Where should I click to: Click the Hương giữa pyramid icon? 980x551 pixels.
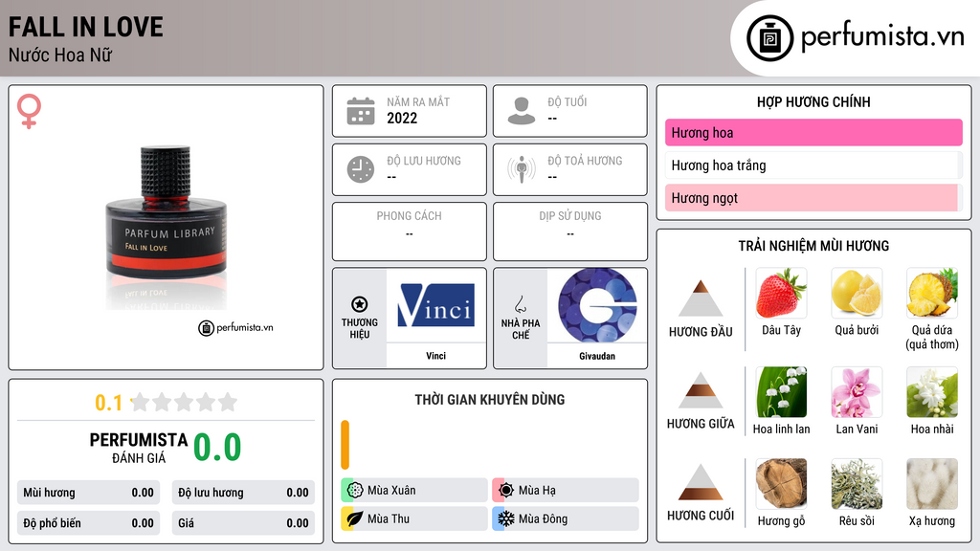[x=700, y=390]
